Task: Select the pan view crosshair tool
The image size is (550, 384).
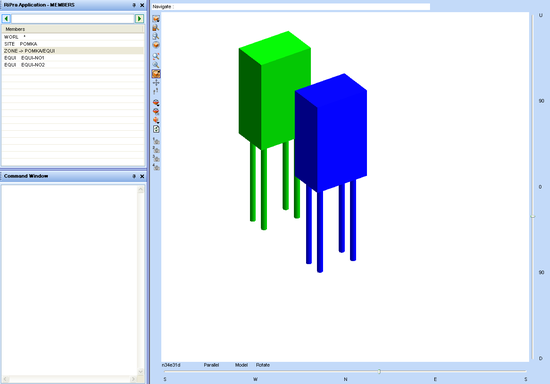Action: pyautogui.click(x=156, y=83)
